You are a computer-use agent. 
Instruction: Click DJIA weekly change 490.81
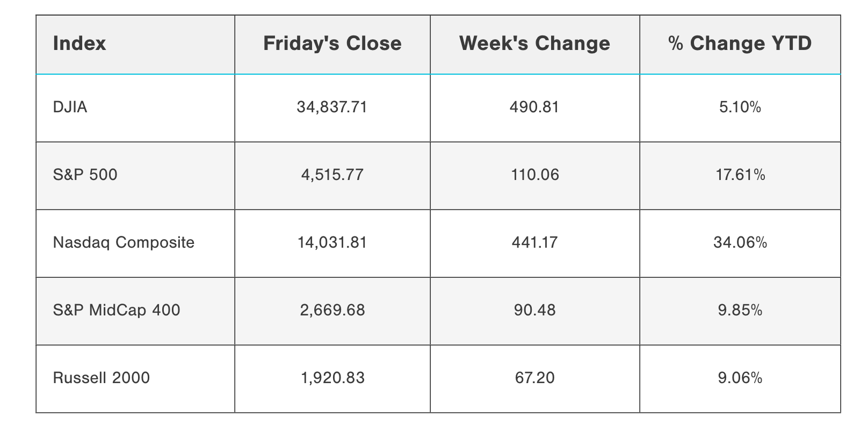(x=534, y=107)
